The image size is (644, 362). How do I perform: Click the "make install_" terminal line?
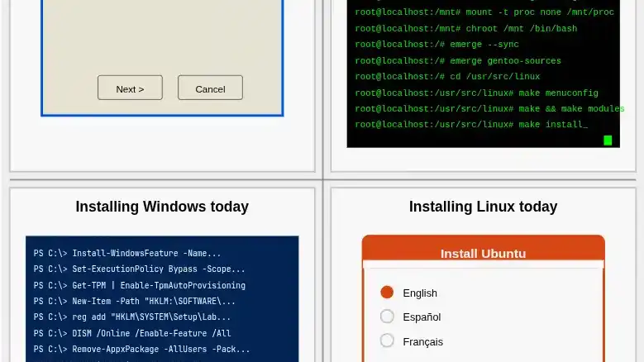coord(471,125)
